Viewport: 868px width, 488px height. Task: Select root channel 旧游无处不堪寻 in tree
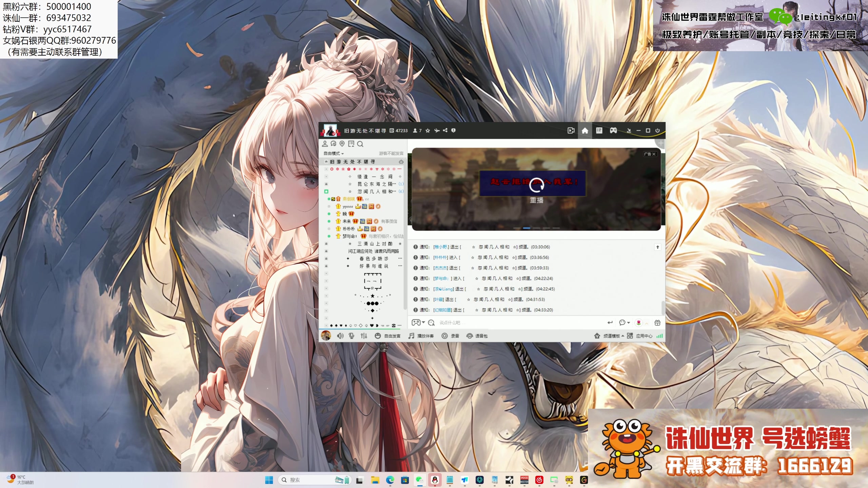coord(353,162)
